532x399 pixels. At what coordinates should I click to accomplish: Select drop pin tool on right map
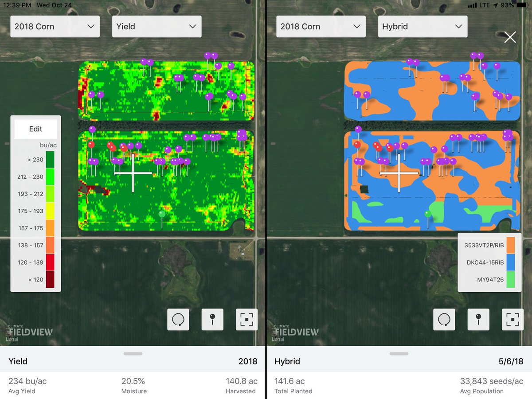[478, 319]
